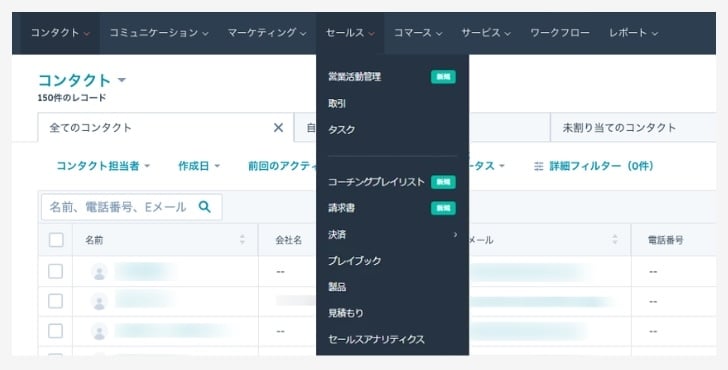This screenshot has width=728, height=370.
Task: Open the マーケティング navigation menu
Action: point(266,33)
